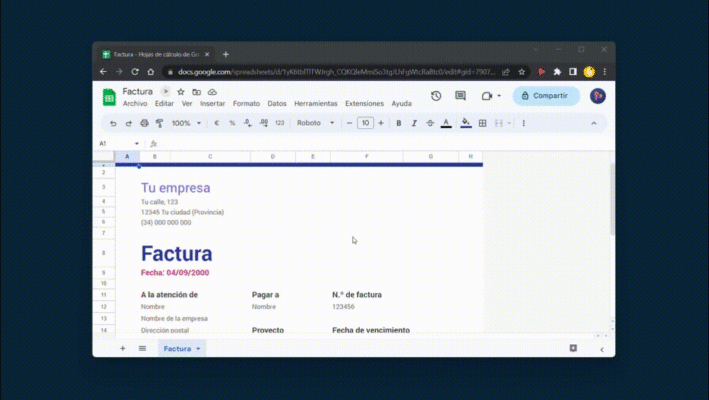Toggle strikethrough formatting

tap(430, 123)
